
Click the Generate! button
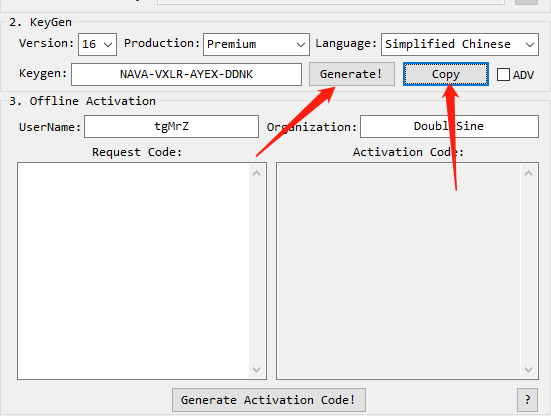pos(352,74)
